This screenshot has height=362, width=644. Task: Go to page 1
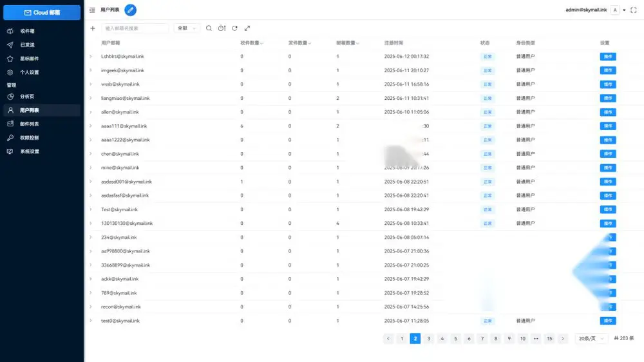(x=402, y=339)
